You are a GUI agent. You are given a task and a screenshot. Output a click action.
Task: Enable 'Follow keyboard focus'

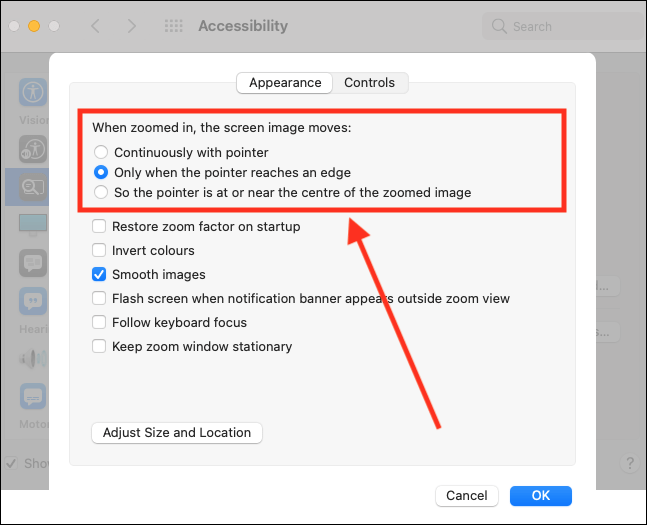tap(99, 323)
